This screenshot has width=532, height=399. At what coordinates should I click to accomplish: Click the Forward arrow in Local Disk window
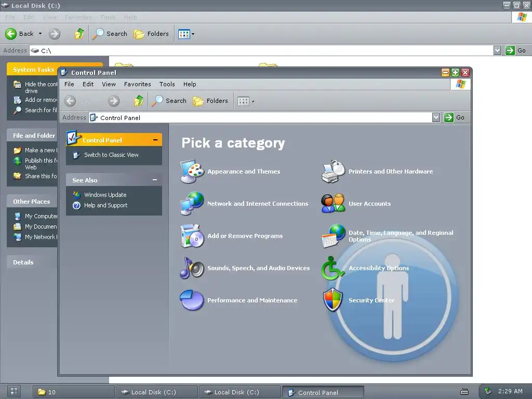click(x=54, y=34)
